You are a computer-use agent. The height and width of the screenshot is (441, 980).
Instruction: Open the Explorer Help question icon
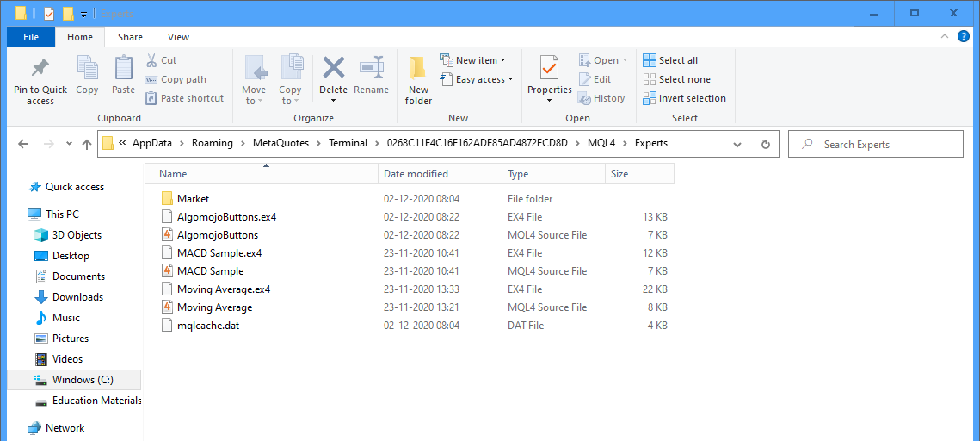(964, 37)
